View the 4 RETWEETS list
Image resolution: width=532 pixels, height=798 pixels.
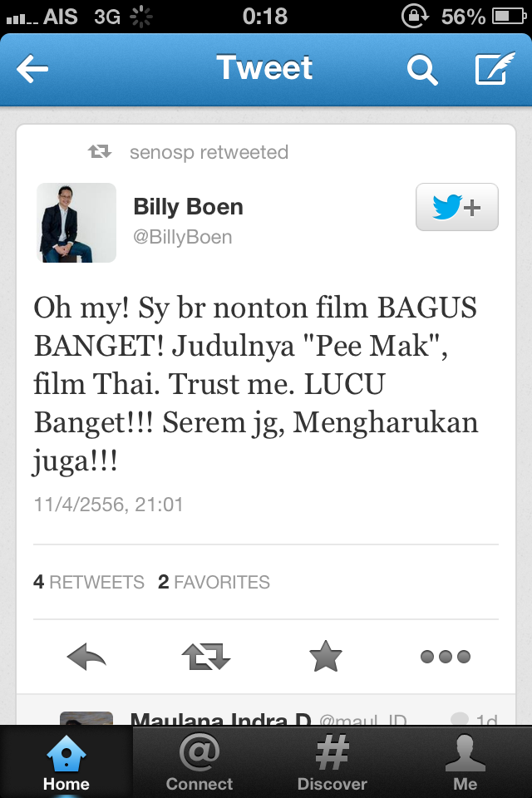(89, 582)
